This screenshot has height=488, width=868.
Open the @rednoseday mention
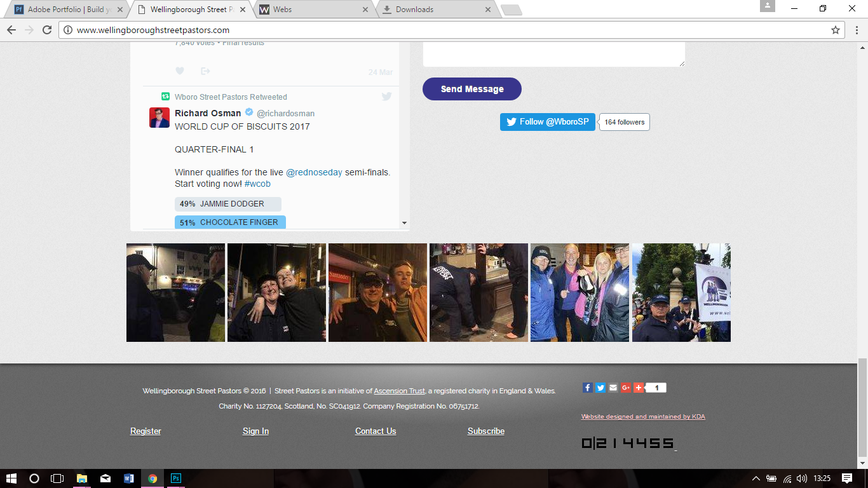click(x=314, y=172)
